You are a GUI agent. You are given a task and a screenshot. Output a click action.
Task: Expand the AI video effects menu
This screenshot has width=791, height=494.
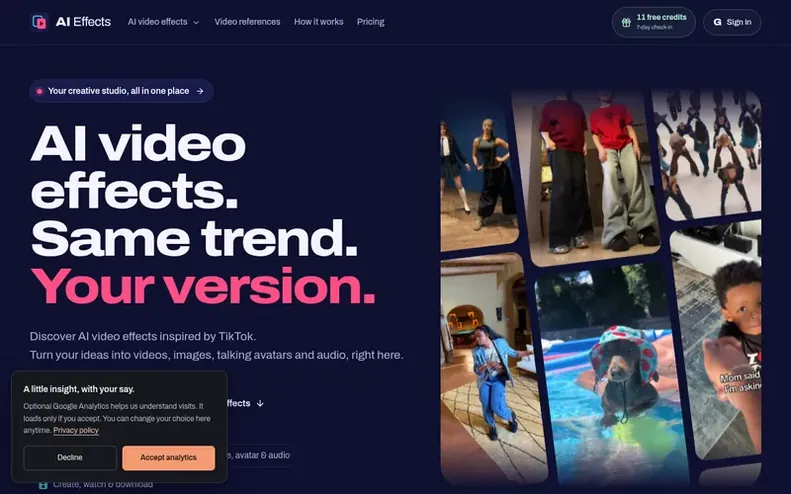point(163,22)
